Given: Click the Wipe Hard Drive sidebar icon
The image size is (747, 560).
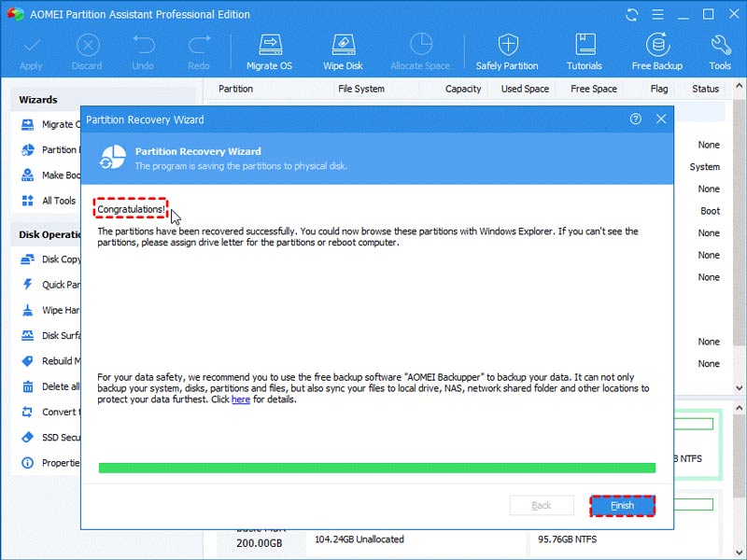Looking at the screenshot, I should tap(28, 311).
